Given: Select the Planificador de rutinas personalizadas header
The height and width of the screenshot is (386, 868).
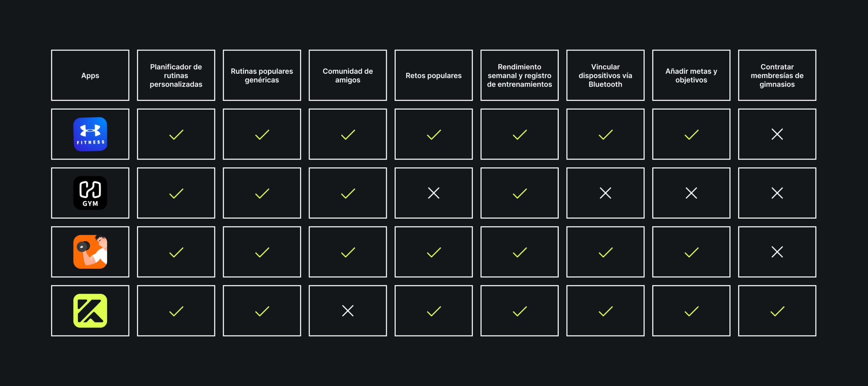Looking at the screenshot, I should (x=176, y=75).
